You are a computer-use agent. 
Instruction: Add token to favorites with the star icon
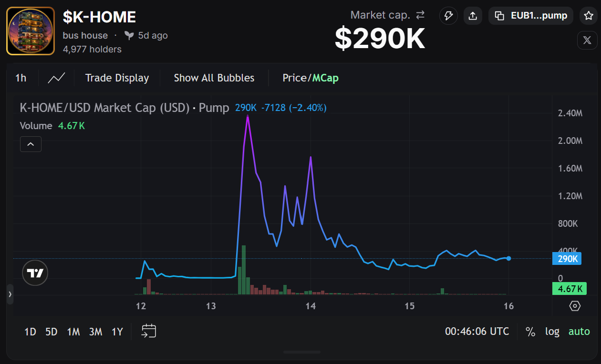tap(589, 16)
